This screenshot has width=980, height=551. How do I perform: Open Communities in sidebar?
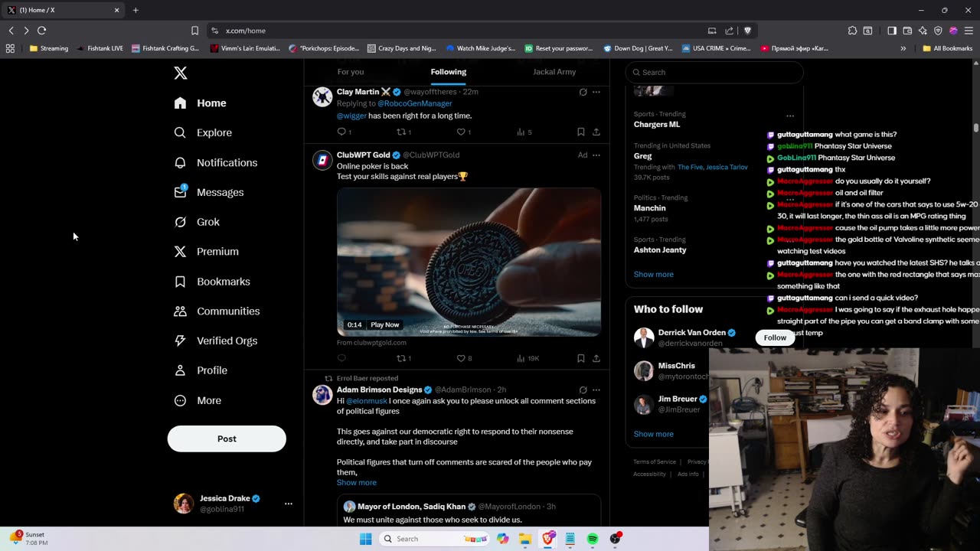click(x=217, y=311)
